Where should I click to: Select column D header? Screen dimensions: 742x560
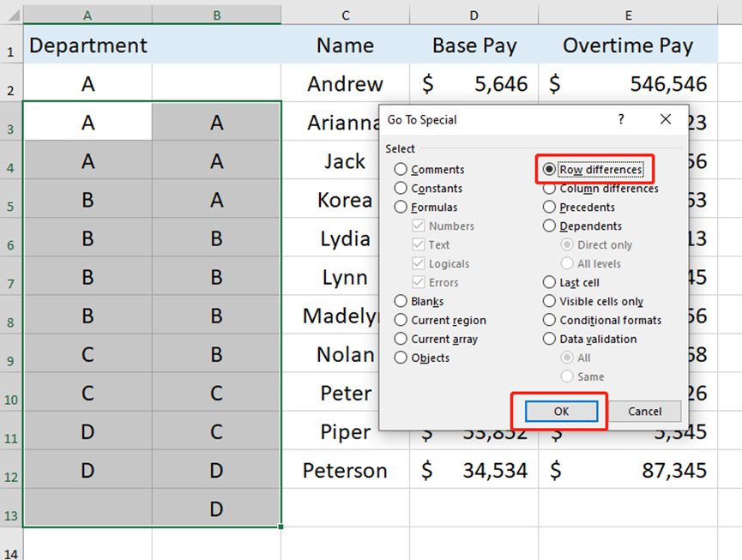474,15
